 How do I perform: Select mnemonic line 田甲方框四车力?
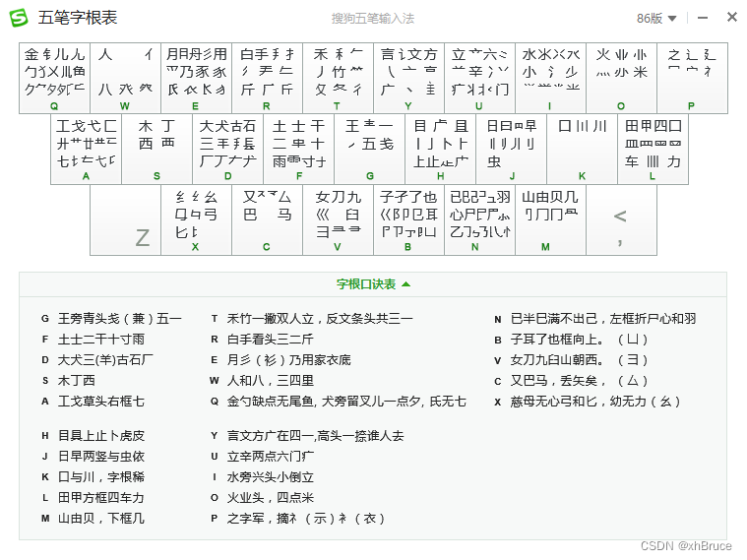(101, 498)
